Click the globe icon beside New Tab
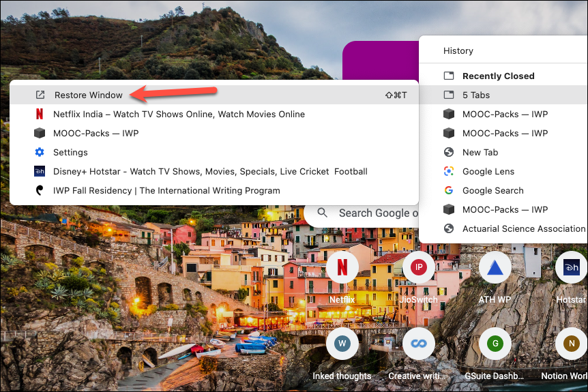Viewport: 588px width, 392px height. pyautogui.click(x=449, y=152)
